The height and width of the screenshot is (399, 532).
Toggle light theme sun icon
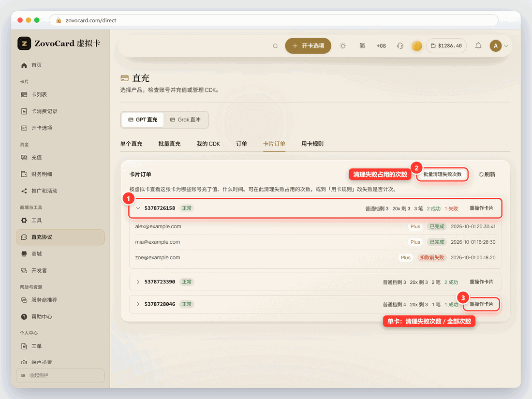[343, 46]
